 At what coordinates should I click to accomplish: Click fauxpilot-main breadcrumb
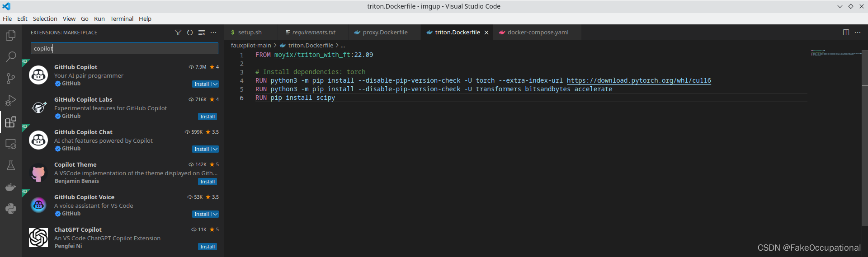(x=251, y=45)
